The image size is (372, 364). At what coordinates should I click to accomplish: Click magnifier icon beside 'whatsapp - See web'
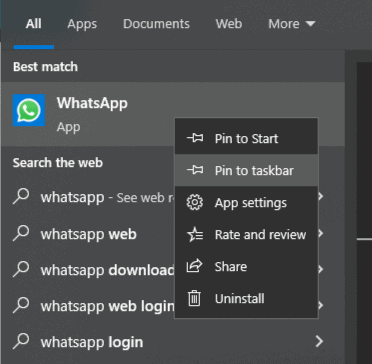(21, 197)
